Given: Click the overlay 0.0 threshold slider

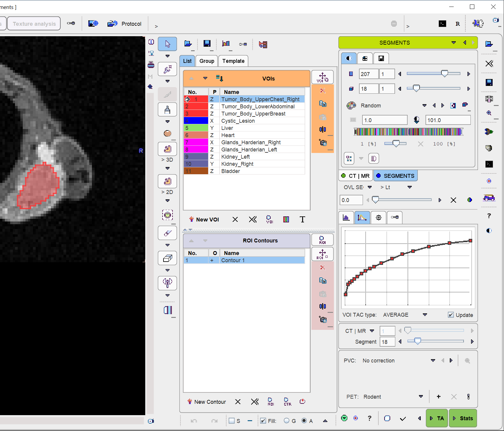Looking at the screenshot, I should [375, 200].
